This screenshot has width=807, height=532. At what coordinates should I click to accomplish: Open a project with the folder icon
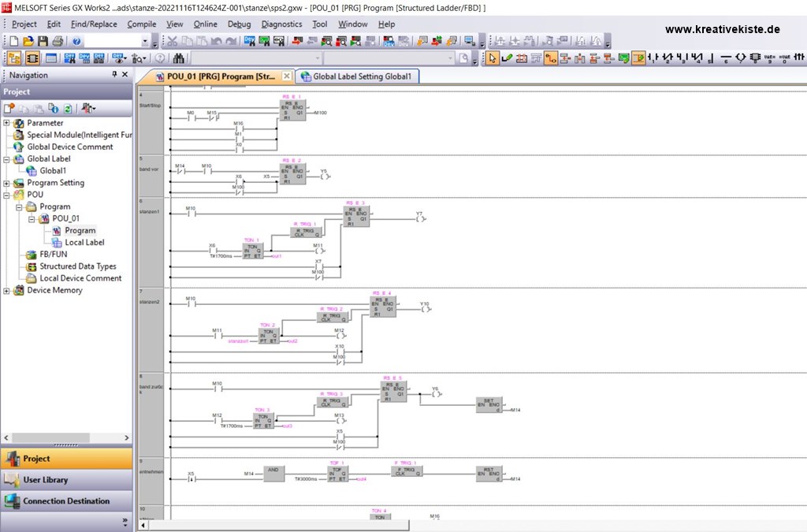pyautogui.click(x=28, y=41)
